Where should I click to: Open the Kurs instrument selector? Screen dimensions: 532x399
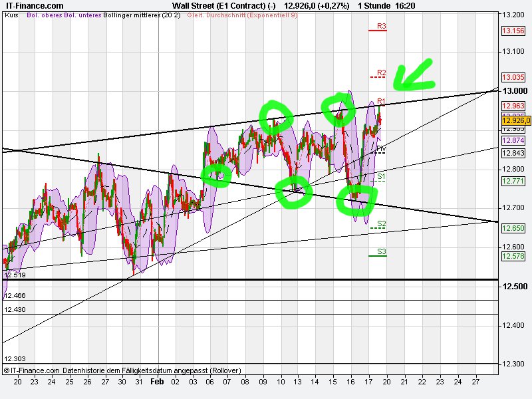click(x=12, y=19)
